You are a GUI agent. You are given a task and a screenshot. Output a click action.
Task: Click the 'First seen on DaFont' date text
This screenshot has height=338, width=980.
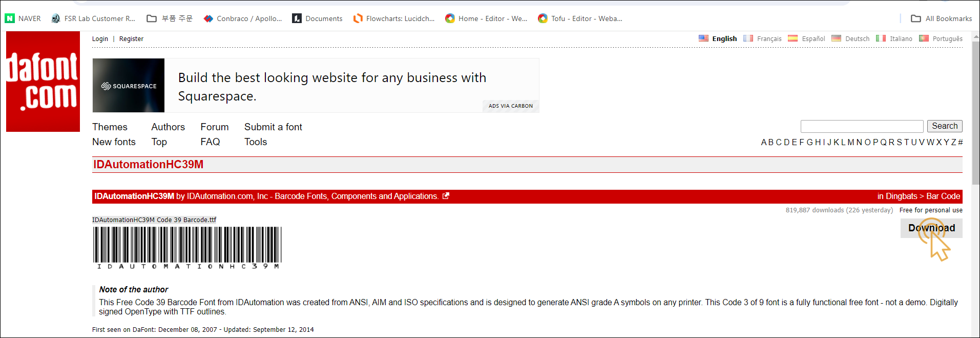[203, 329]
